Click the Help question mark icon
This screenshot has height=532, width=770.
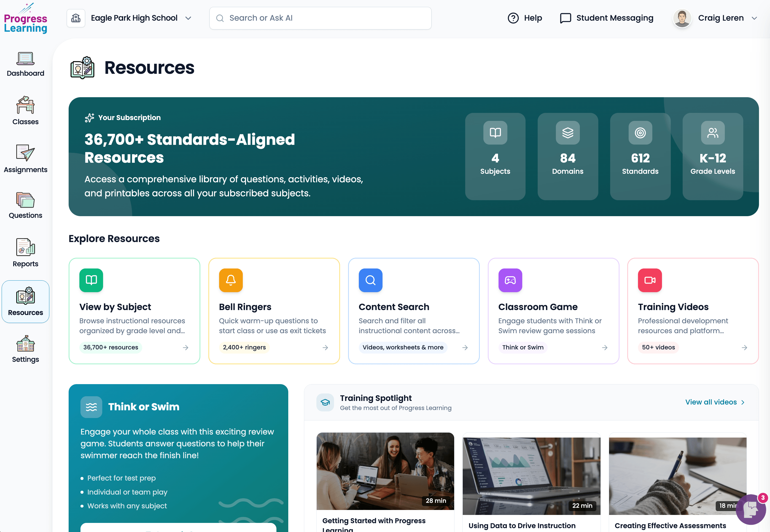click(x=513, y=18)
